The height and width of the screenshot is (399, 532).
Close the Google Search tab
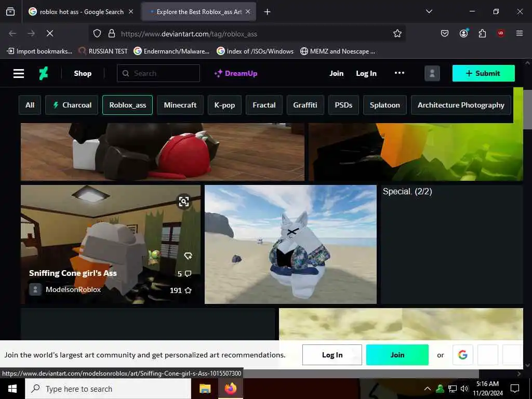click(x=131, y=11)
